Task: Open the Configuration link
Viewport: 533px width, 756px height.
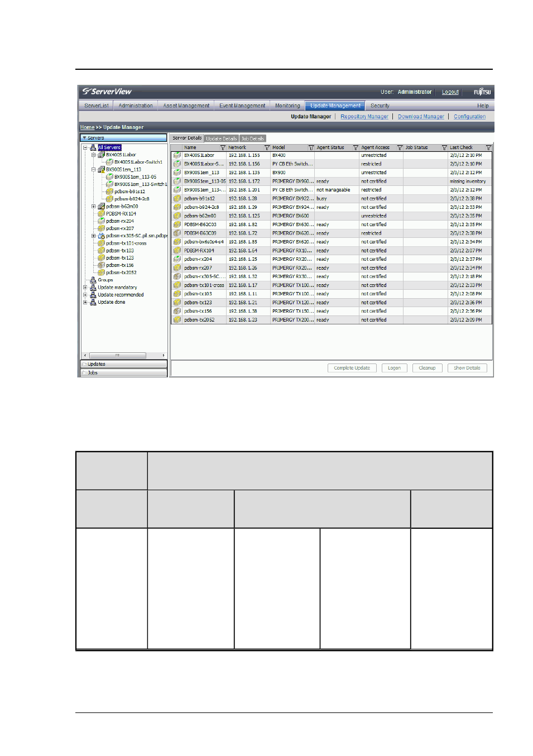Action: 469,117
